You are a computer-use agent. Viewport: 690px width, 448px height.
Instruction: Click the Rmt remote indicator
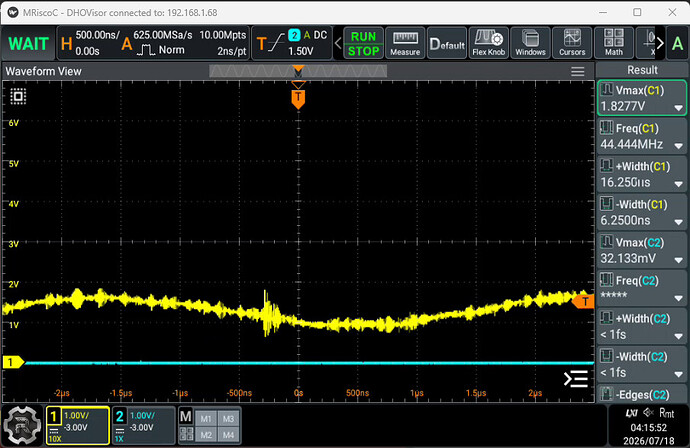pos(666,413)
